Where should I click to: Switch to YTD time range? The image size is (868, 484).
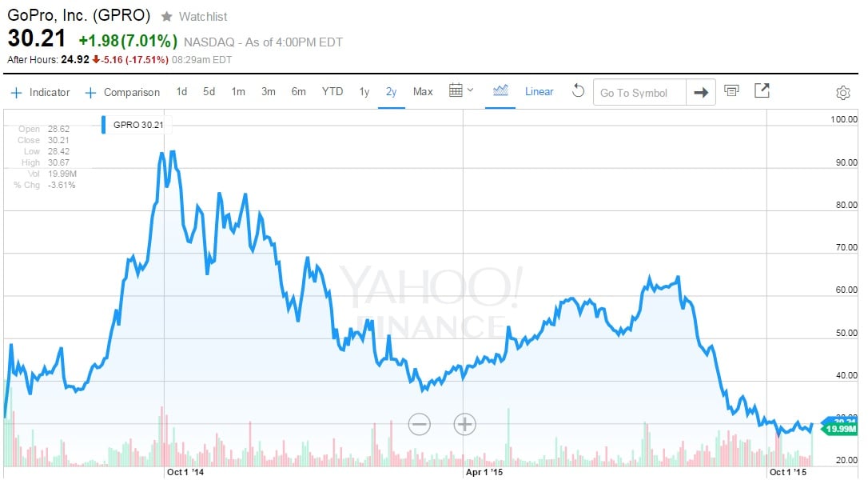pos(332,92)
